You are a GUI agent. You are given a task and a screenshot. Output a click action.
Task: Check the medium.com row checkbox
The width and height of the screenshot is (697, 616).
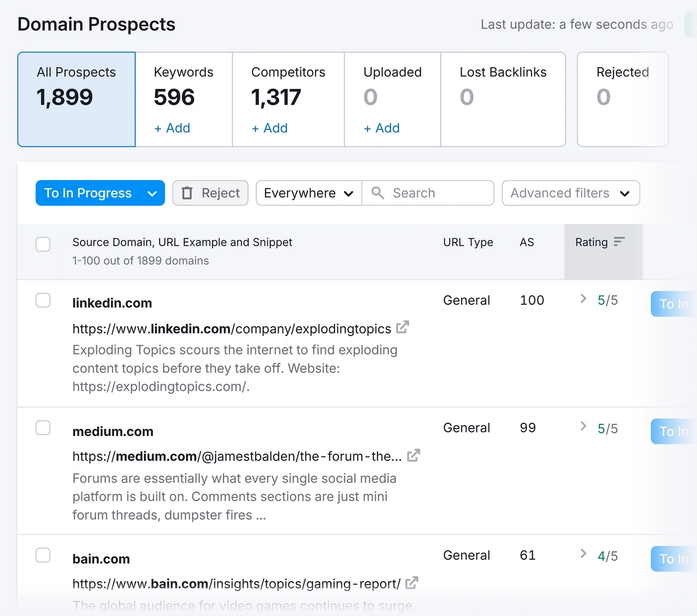click(43, 428)
